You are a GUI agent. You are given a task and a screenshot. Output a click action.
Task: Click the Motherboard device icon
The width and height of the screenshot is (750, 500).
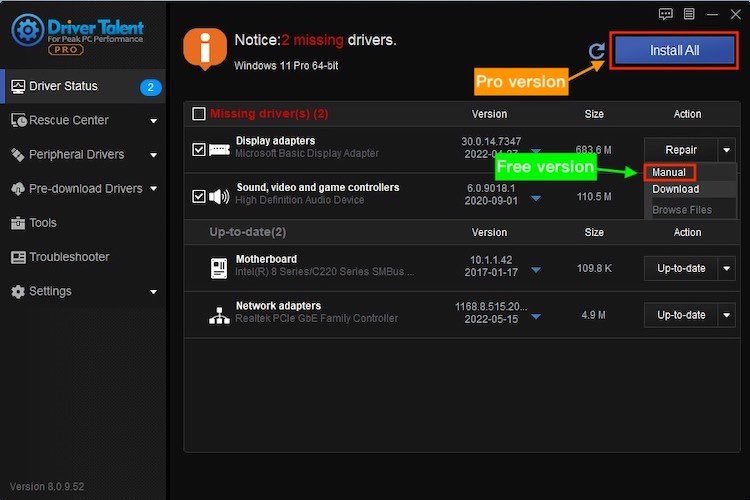(219, 268)
